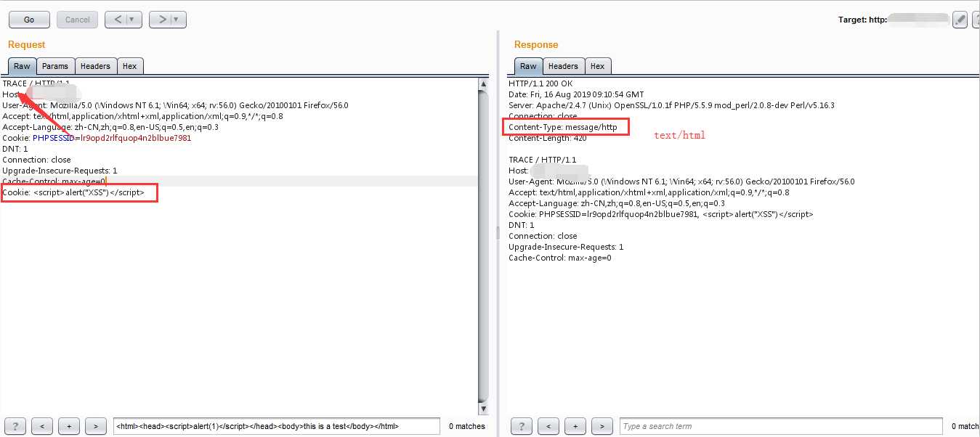Jump to the next search match in Request
980x437 pixels.
96,426
